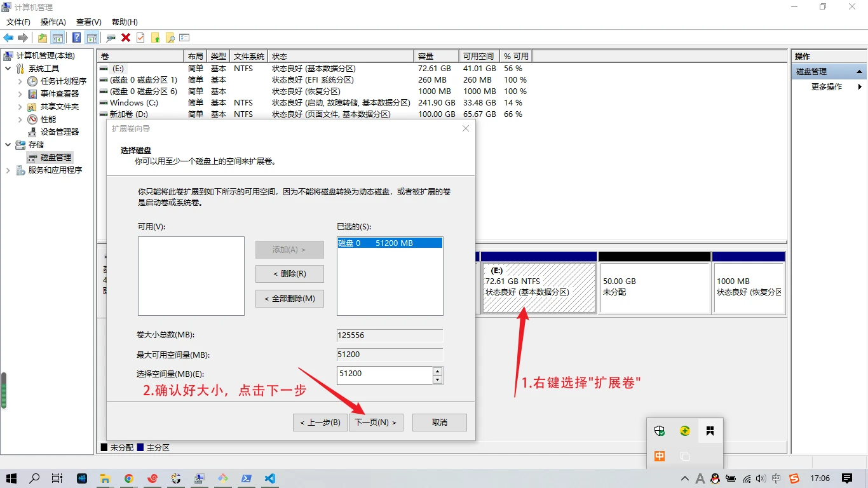Screen dimensions: 868x488
Task: Click the < 删除(R) button
Action: tap(289, 274)
